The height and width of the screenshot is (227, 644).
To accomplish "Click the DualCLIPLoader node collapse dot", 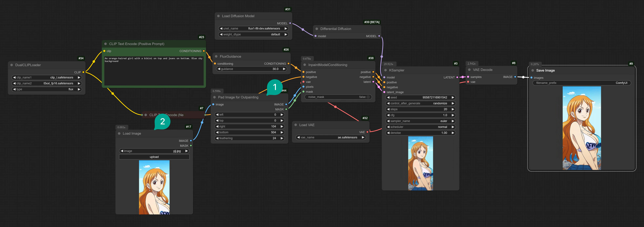I will click(x=11, y=65).
